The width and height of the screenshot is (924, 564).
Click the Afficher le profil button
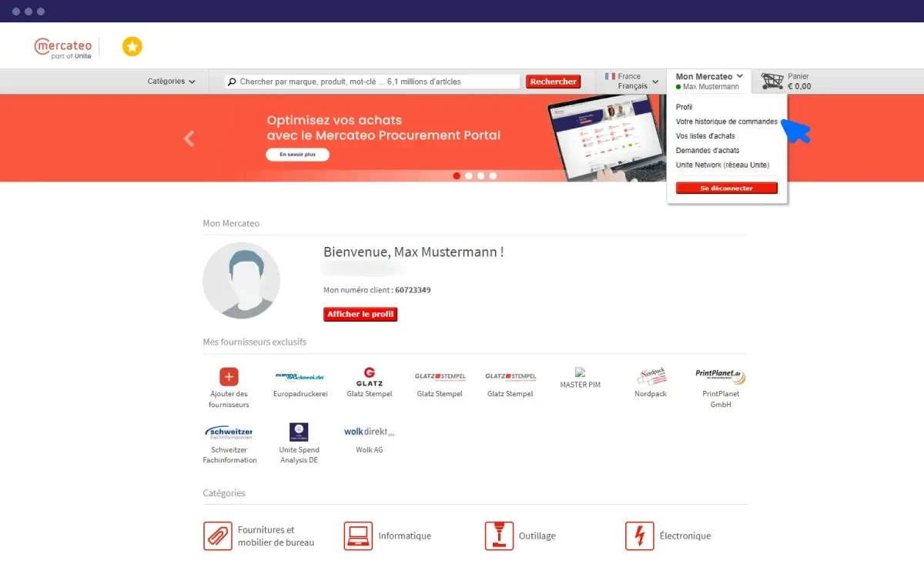360,314
